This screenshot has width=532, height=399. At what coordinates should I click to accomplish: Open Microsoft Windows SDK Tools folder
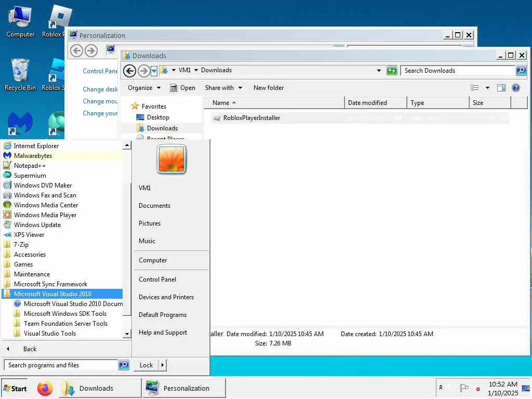pyautogui.click(x=65, y=314)
